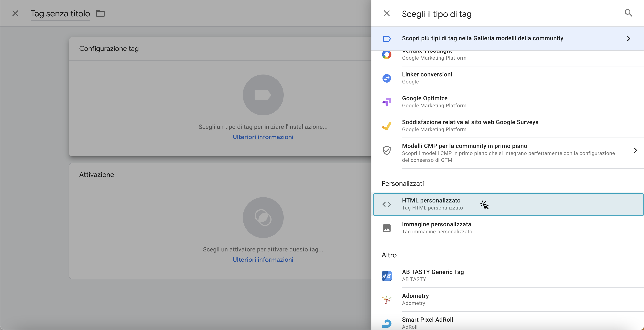Click the Google Surveys checkmark icon
Screen dimensions: 644x330
pos(387,126)
